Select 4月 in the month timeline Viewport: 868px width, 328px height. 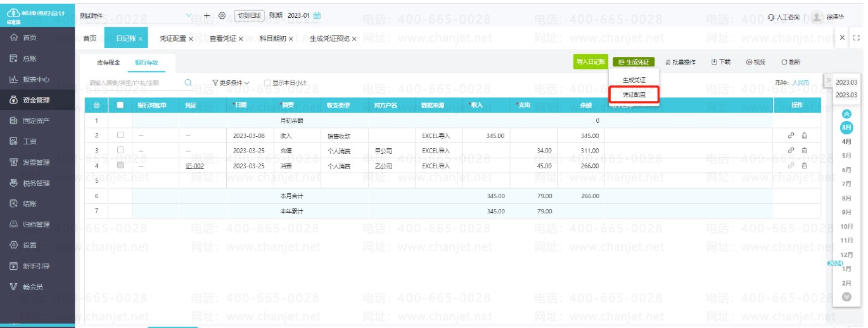[x=846, y=141]
